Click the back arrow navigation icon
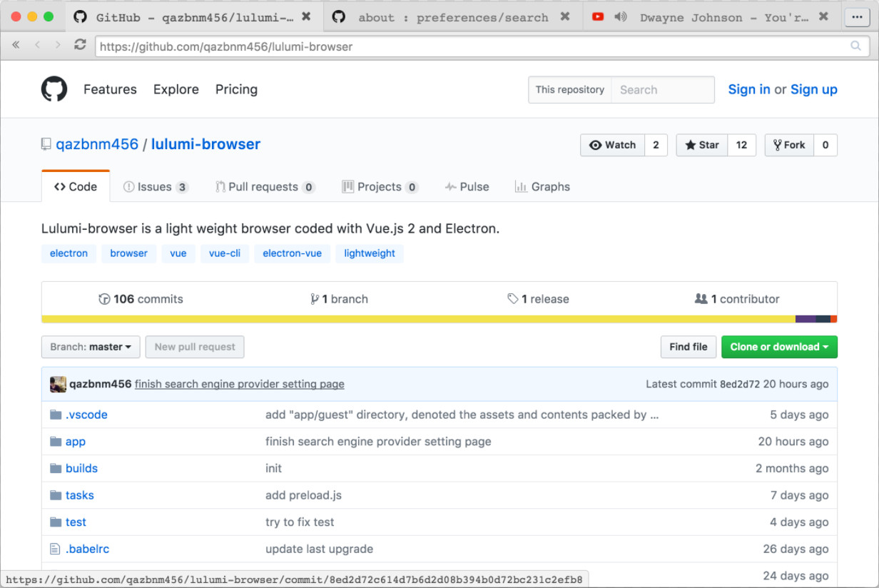 38,46
